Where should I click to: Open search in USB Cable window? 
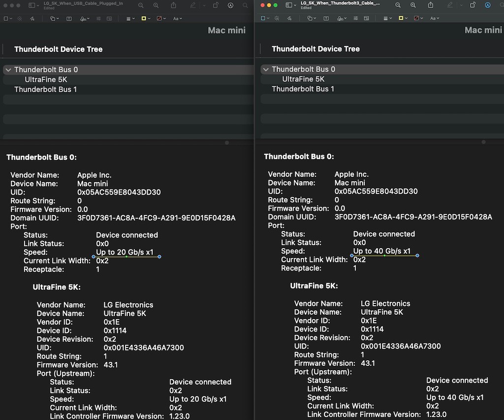(x=245, y=5)
